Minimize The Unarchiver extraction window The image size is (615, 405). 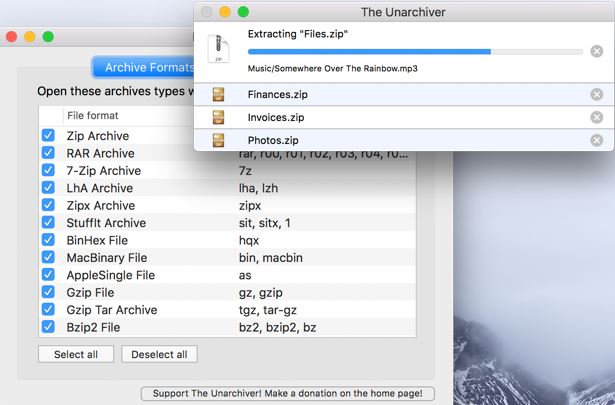(x=225, y=12)
